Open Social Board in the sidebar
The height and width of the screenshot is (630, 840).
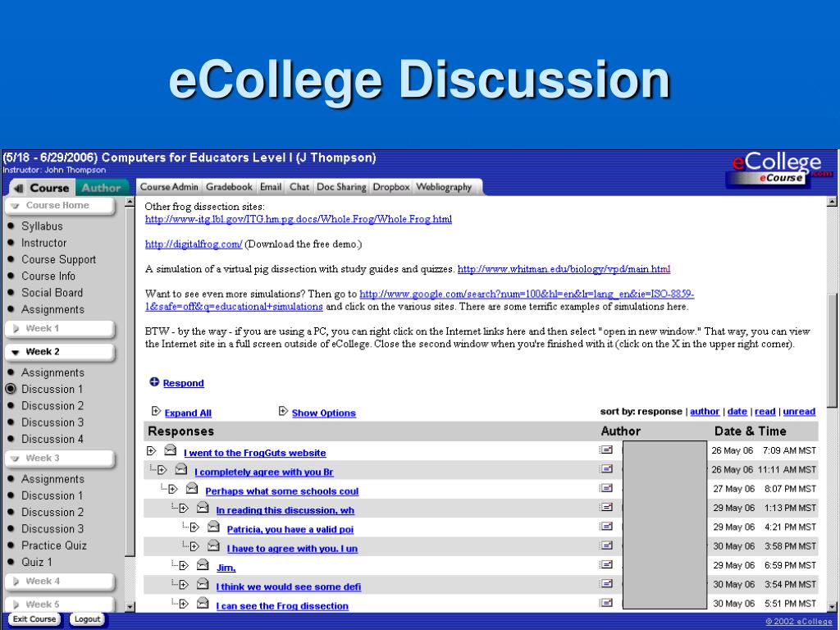tap(52, 293)
